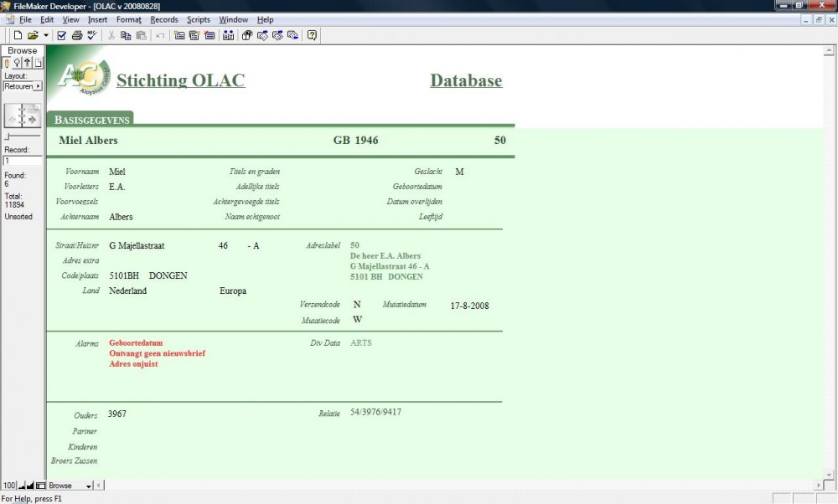Click the Print toolbar icon

[77, 36]
